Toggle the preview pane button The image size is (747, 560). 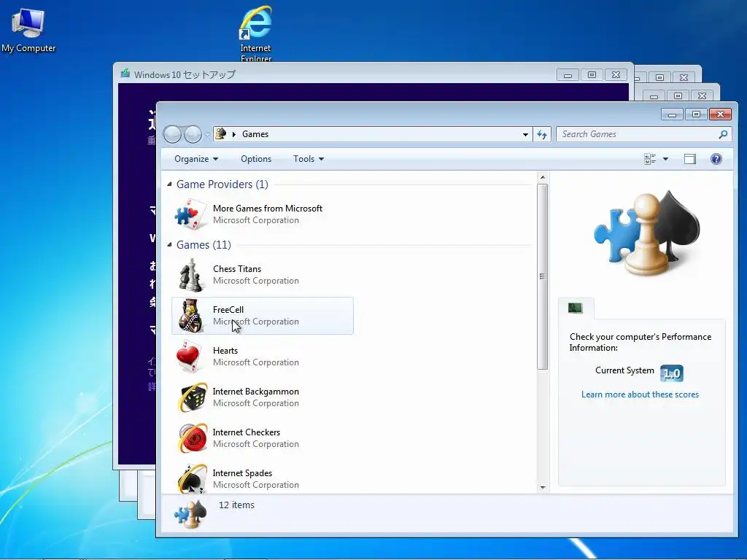[x=690, y=159]
